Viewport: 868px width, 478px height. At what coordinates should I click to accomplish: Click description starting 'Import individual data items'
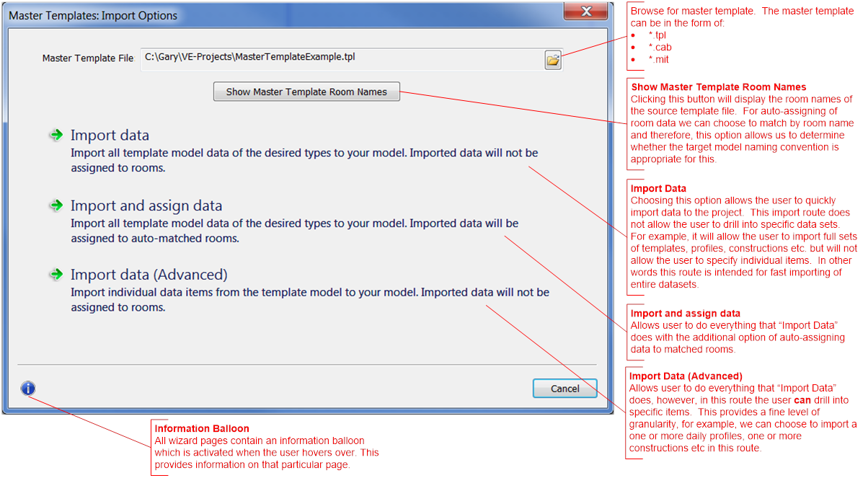310,300
